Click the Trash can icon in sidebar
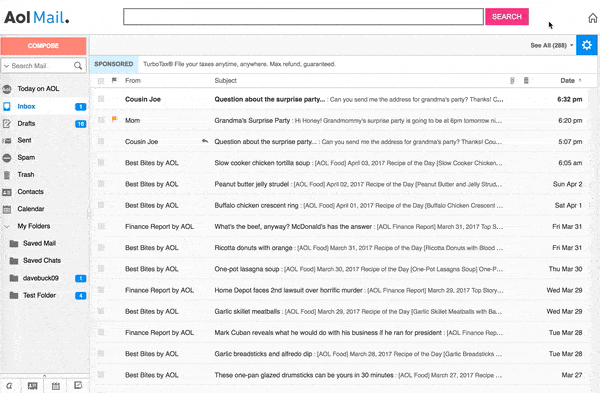600x393 pixels. (x=7, y=175)
